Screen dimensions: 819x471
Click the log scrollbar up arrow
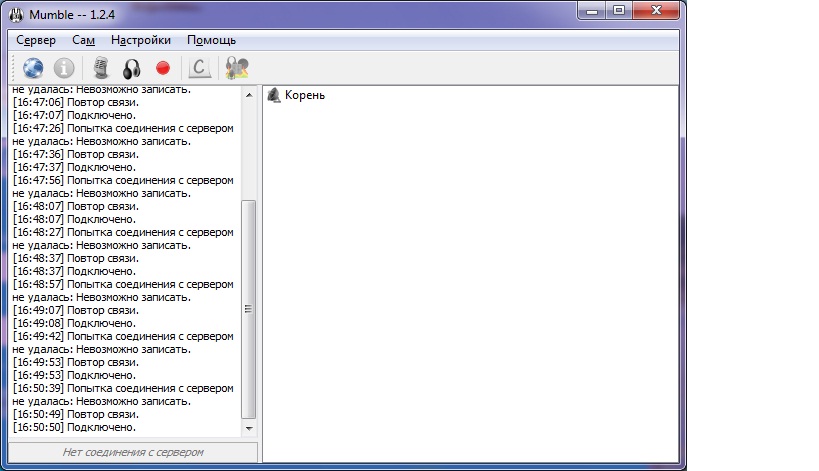tap(250, 93)
